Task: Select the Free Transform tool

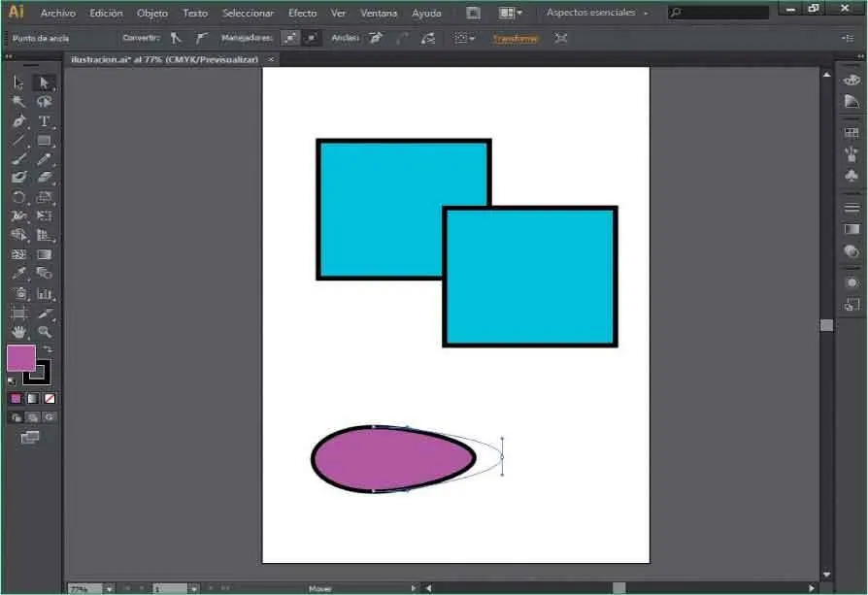Action: coord(44,215)
